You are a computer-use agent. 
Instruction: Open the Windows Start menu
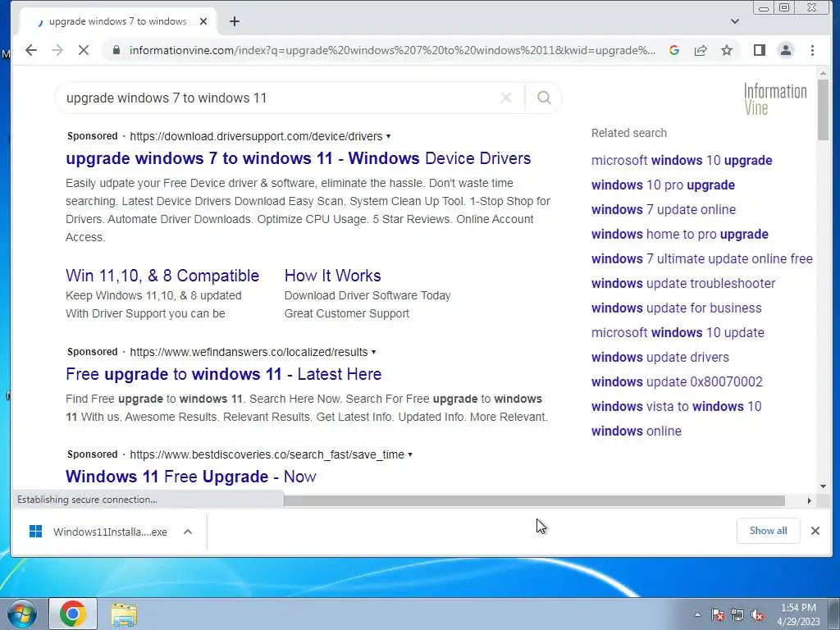[22, 614]
